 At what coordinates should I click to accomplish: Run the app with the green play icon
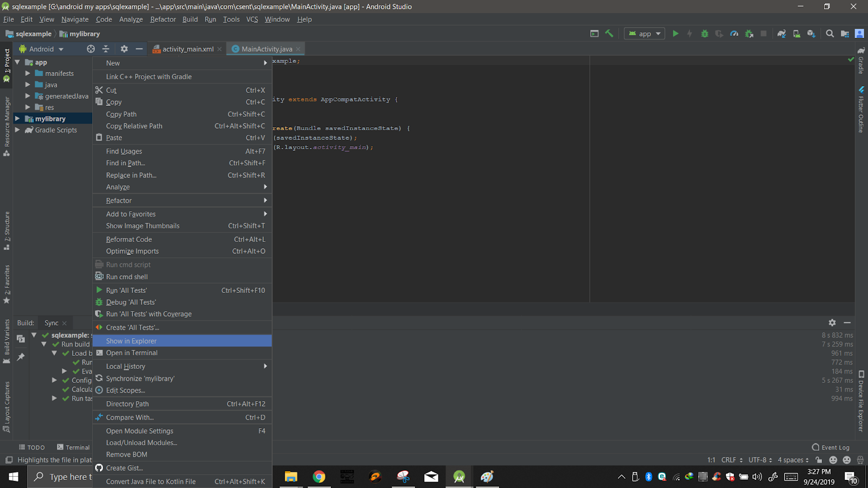point(675,33)
